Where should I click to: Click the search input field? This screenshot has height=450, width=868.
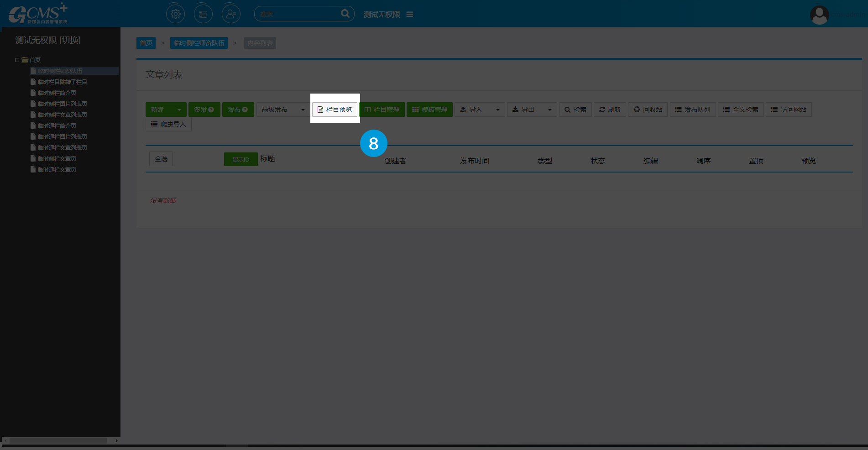298,14
